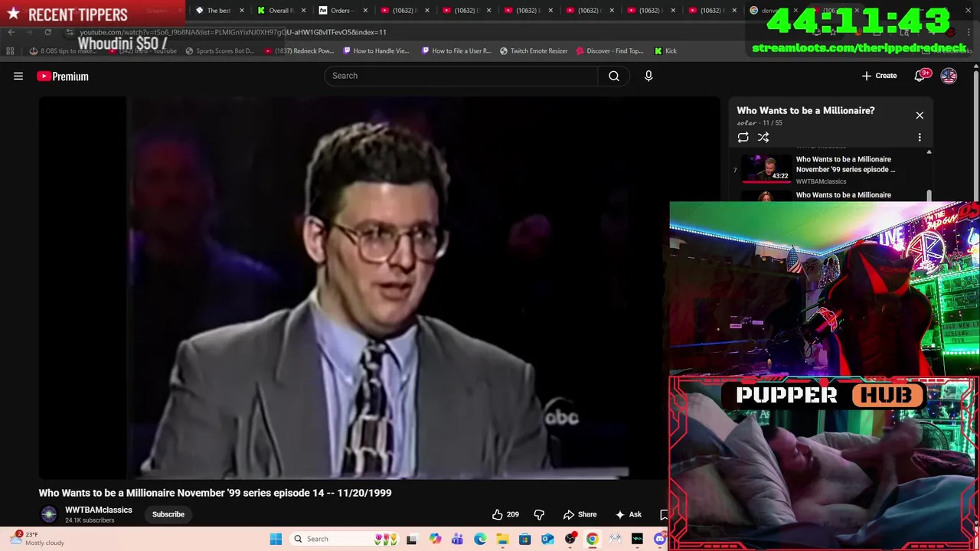Go back with the browser arrow

click(11, 32)
